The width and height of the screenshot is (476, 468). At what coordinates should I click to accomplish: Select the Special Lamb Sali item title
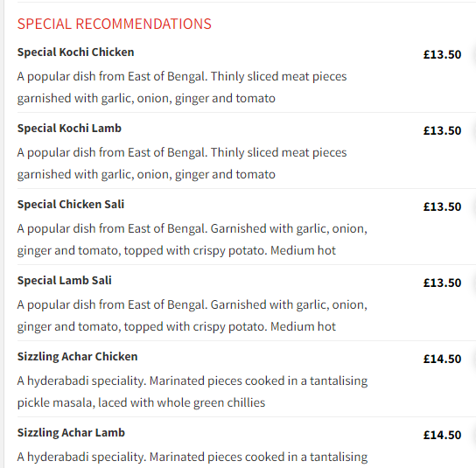coord(65,281)
